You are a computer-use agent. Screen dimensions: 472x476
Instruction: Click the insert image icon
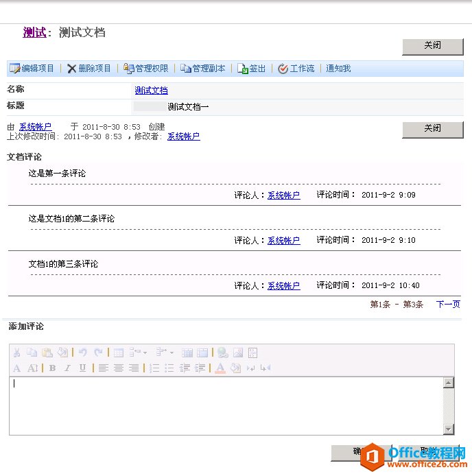(x=238, y=353)
